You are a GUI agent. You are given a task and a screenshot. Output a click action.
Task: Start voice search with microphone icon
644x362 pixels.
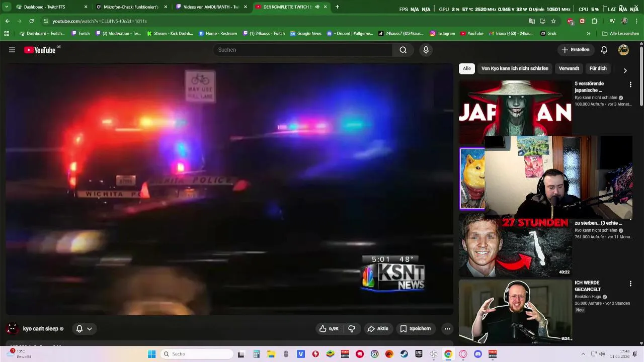[426, 50]
